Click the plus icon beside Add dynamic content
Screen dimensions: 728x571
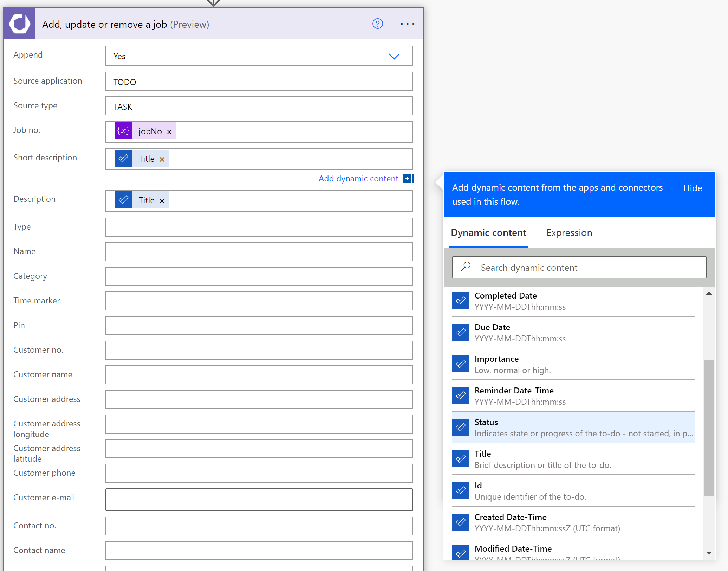pos(407,179)
